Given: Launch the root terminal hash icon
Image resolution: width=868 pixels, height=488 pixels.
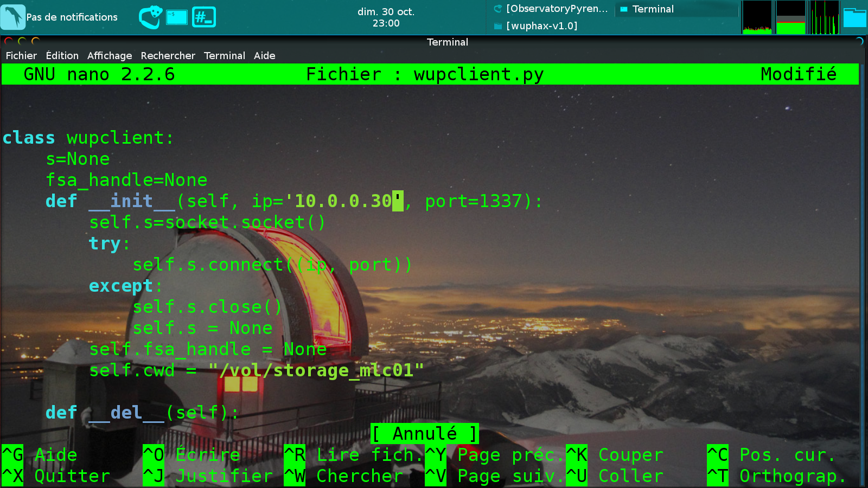Looking at the screenshot, I should (204, 17).
